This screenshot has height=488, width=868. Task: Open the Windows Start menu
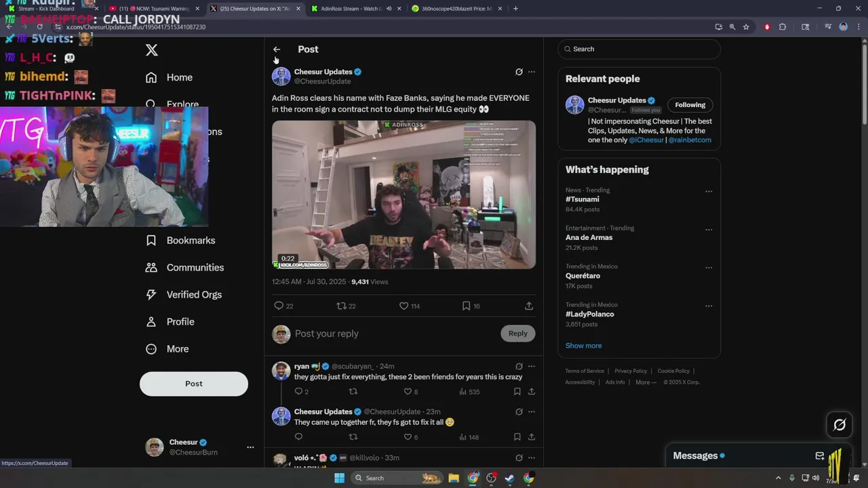[339, 478]
